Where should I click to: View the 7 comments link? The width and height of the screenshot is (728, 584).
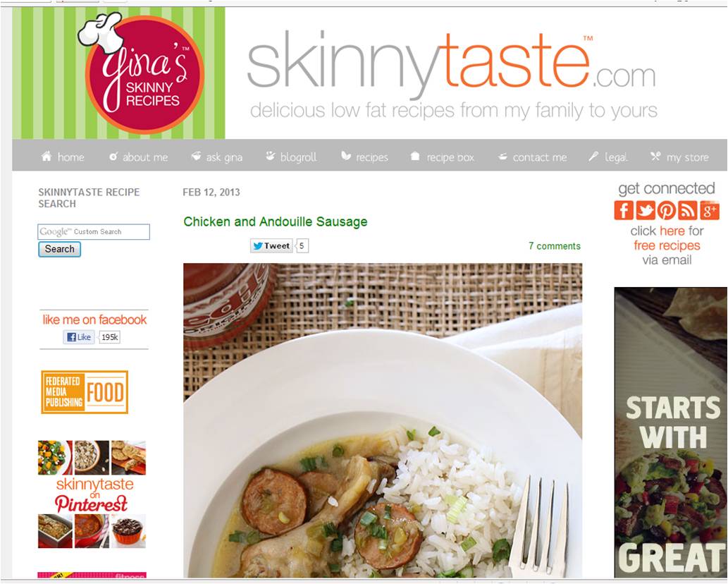[555, 246]
